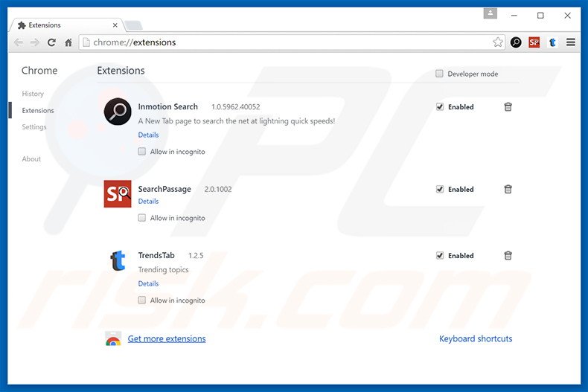Click the SearchPassage red SP logo
This screenshot has width=588, height=392.
[118, 193]
